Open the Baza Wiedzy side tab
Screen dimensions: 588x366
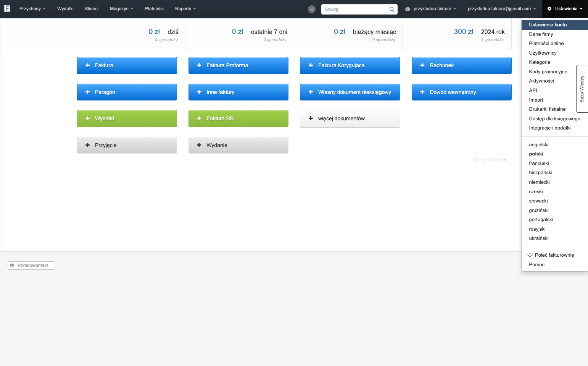point(582,89)
